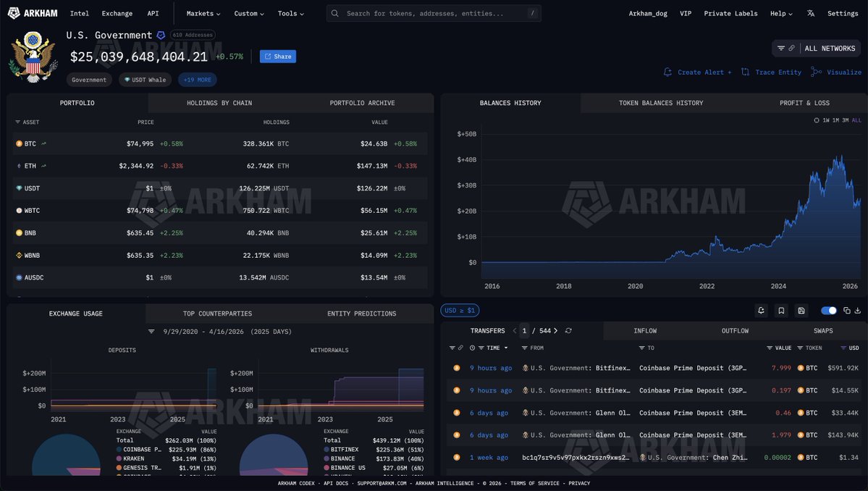Click the download icon above transfers table
The width and height of the screenshot is (868, 491).
pos(857,311)
